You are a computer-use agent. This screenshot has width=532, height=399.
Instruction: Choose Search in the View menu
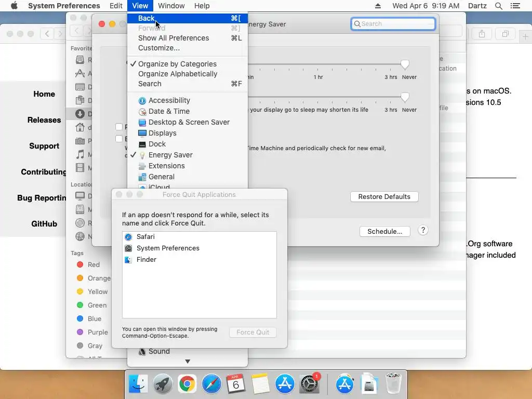[x=188, y=84]
